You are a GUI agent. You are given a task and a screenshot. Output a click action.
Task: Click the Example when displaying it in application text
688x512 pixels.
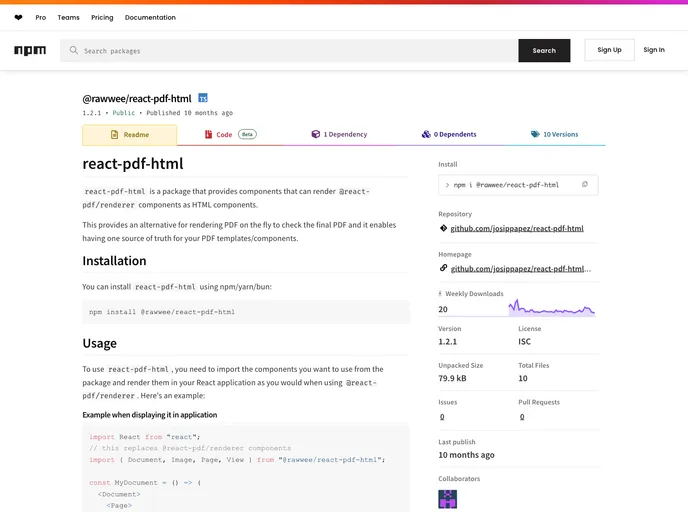150,415
